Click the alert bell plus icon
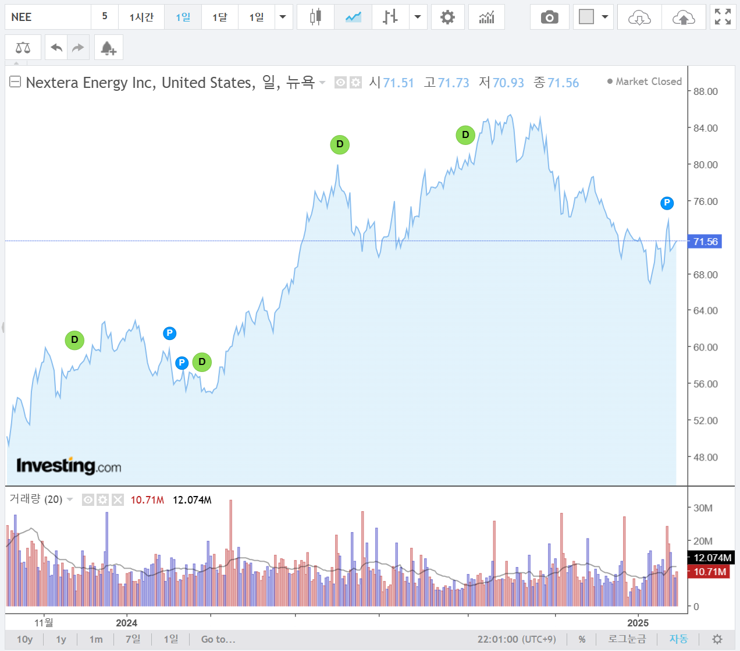This screenshot has width=740, height=651. coord(108,47)
